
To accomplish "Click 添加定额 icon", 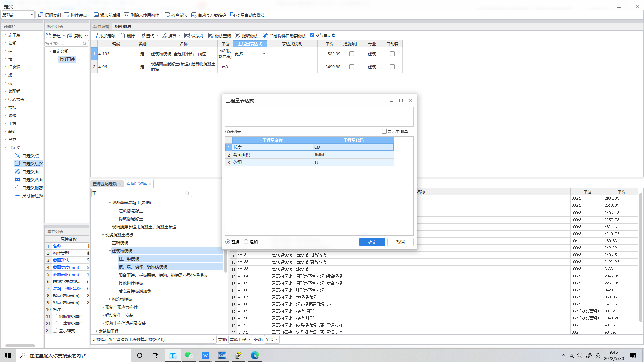I will point(95,36).
